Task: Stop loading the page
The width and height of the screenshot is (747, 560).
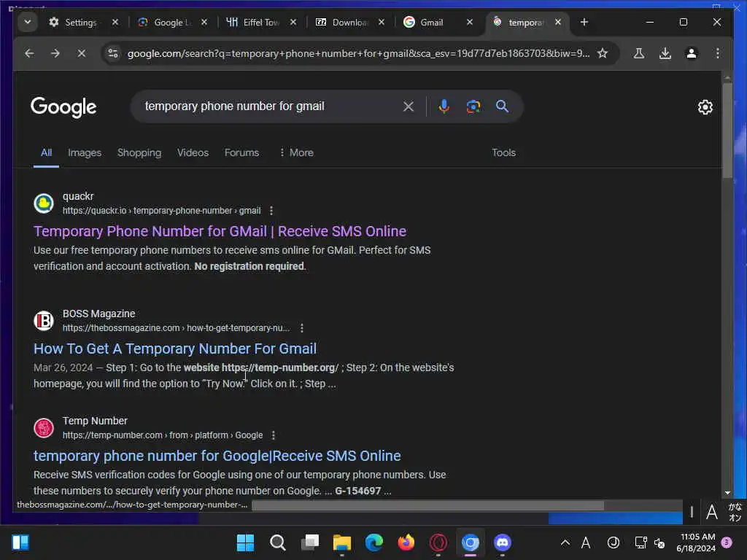Action: point(82,53)
